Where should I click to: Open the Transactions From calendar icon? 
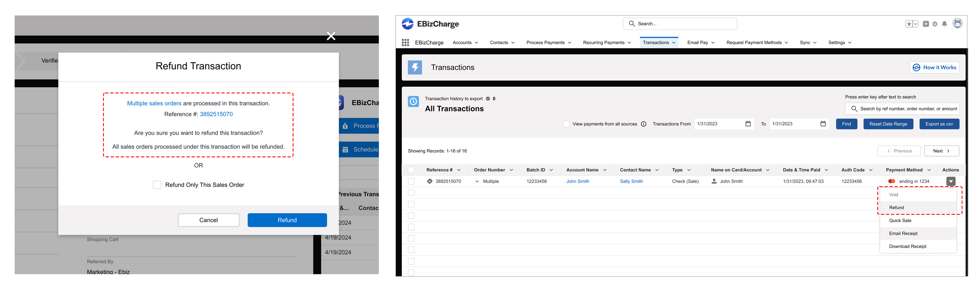point(748,124)
